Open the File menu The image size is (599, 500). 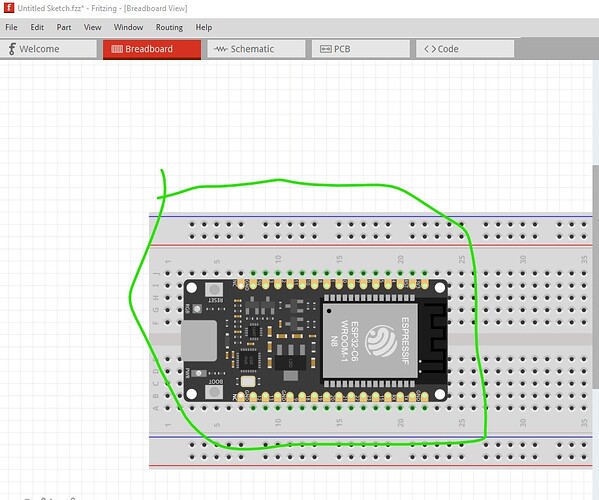click(x=11, y=28)
